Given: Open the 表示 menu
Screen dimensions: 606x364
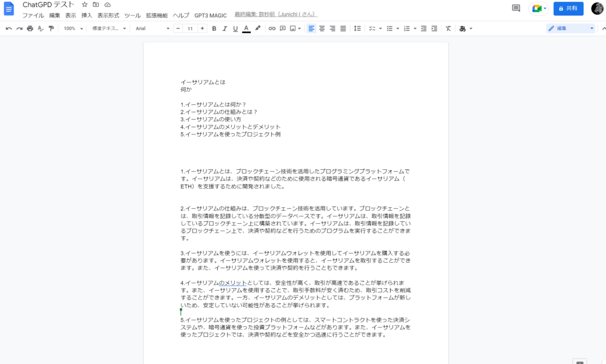Looking at the screenshot, I should click(x=71, y=15).
